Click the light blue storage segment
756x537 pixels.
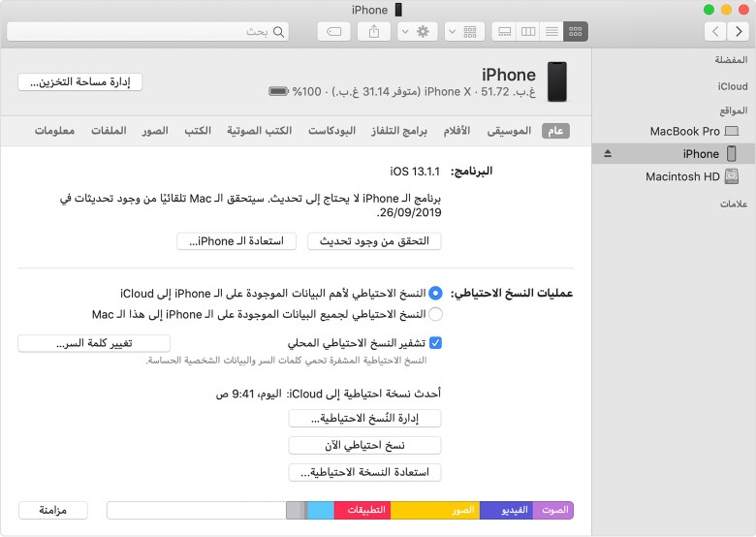[321, 510]
